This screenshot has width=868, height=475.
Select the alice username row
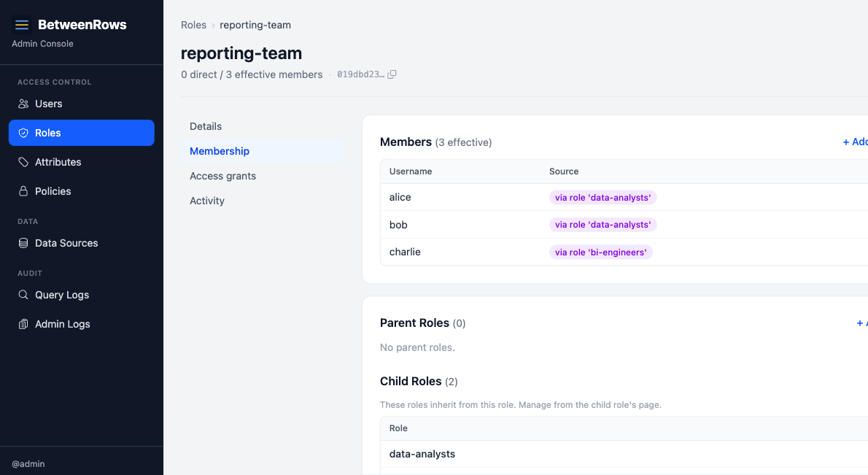click(x=624, y=197)
